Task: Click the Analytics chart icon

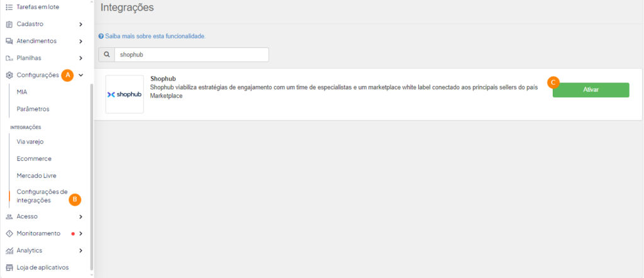Action: (x=9, y=250)
